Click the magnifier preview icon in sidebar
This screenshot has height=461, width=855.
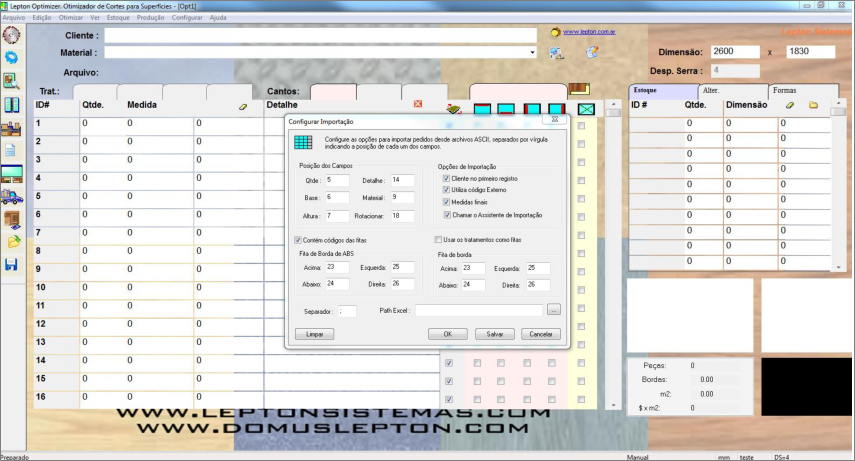[x=11, y=81]
